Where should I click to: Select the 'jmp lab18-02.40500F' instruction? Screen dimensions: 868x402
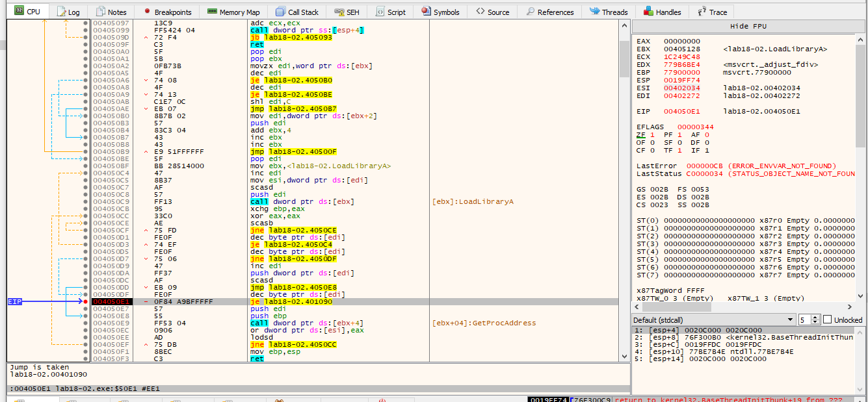tap(293, 151)
